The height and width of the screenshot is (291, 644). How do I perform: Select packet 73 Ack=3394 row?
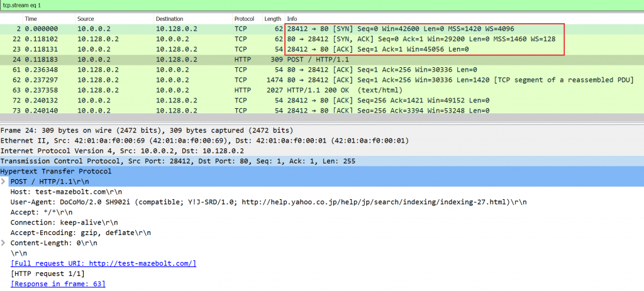pos(322,110)
